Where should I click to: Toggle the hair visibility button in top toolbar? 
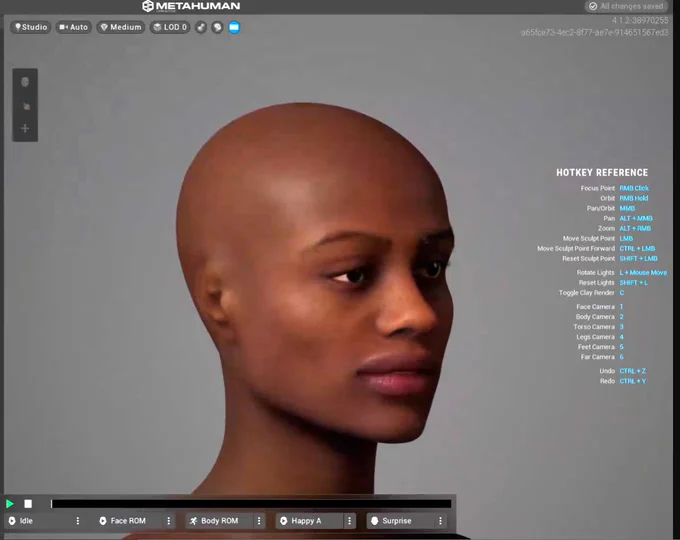[x=201, y=27]
